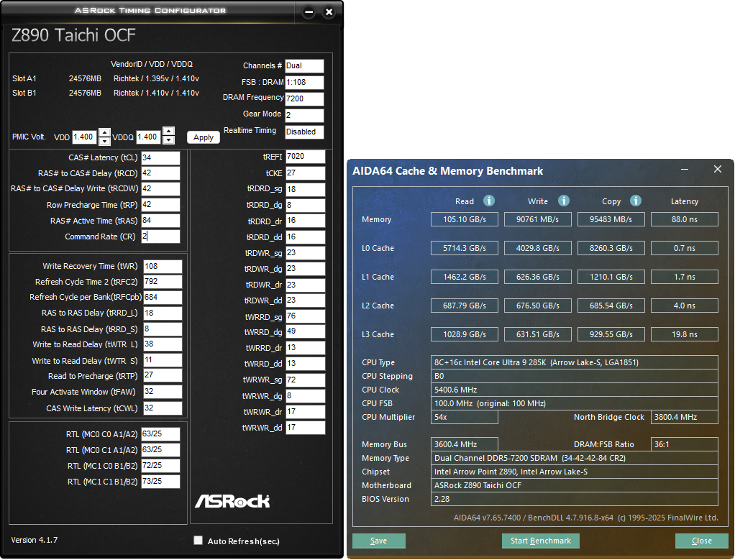Select Slot B1 memory info row
The height and width of the screenshot is (560, 735).
pos(106,93)
